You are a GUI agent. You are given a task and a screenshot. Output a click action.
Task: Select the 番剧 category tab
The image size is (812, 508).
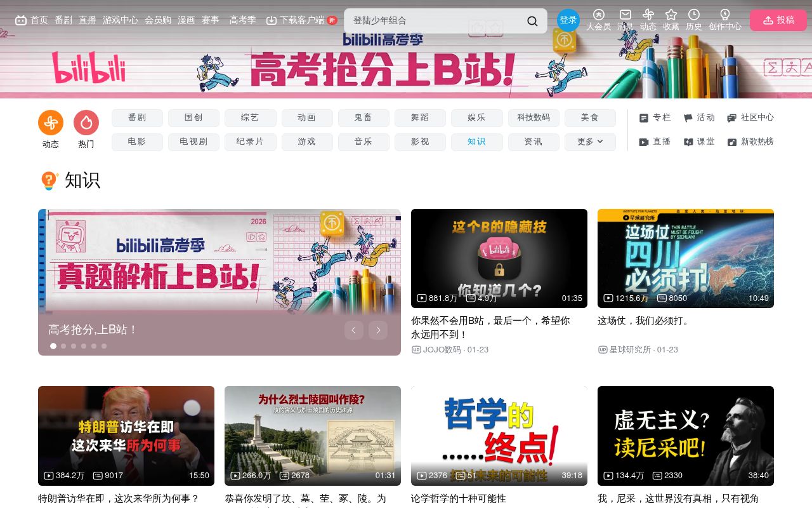pos(137,117)
